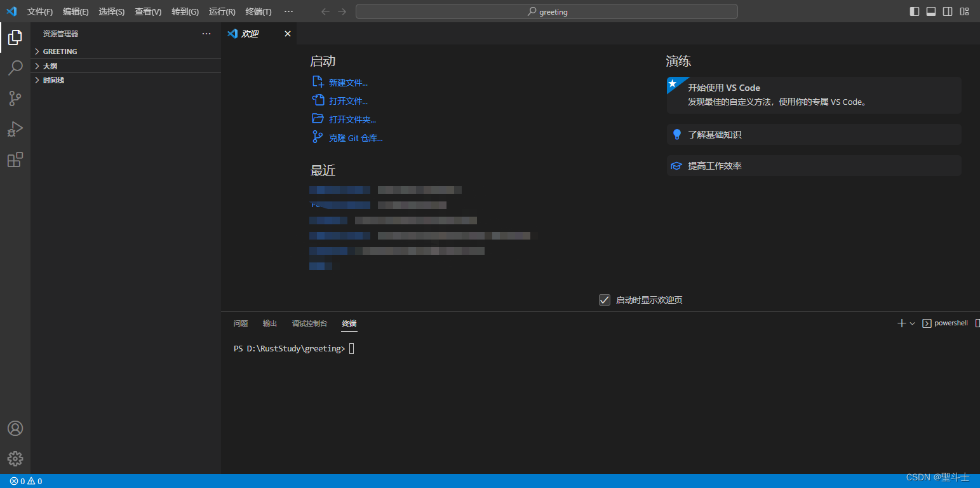Click the 克隆 Git 仓库 branch icon
980x488 pixels.
point(318,137)
